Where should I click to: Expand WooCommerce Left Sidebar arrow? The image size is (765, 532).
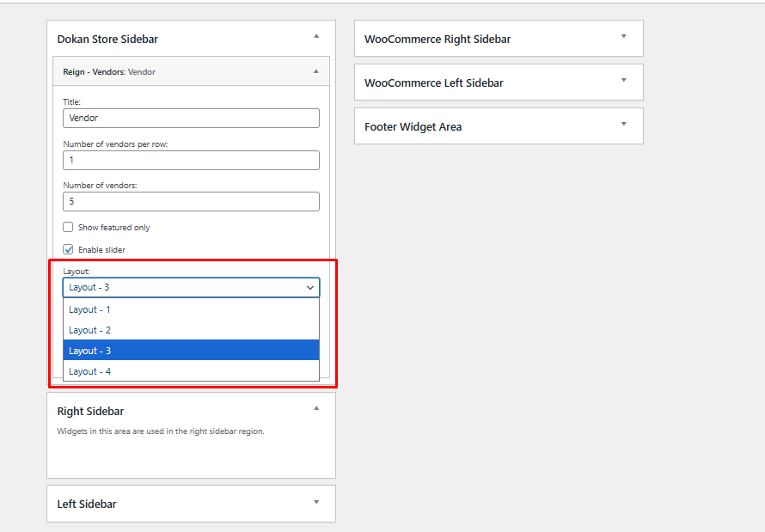[624, 80]
